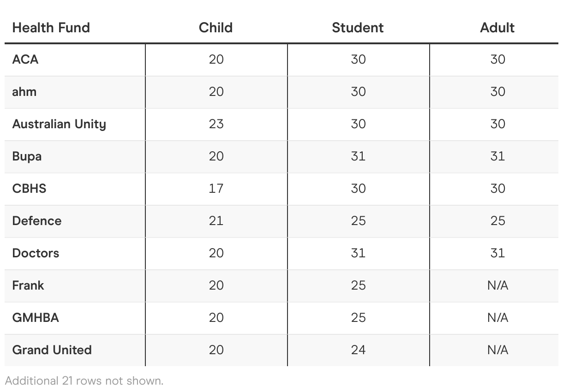Click the Adult column header

(x=497, y=28)
